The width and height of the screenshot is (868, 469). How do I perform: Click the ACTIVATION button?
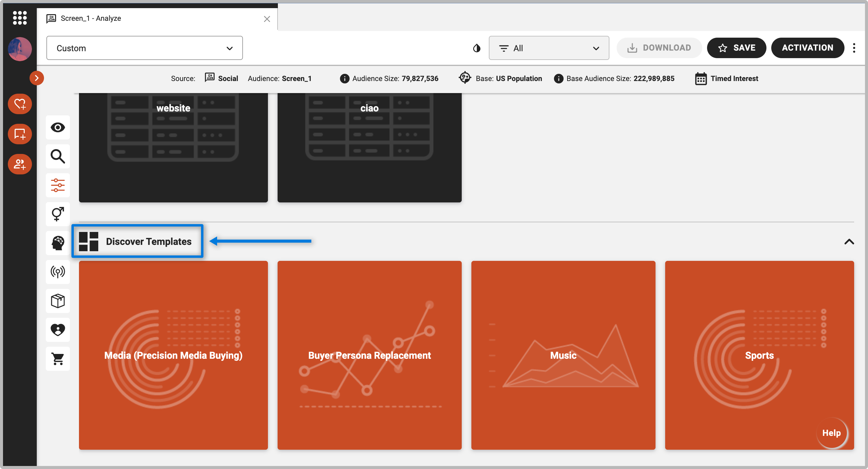807,48
